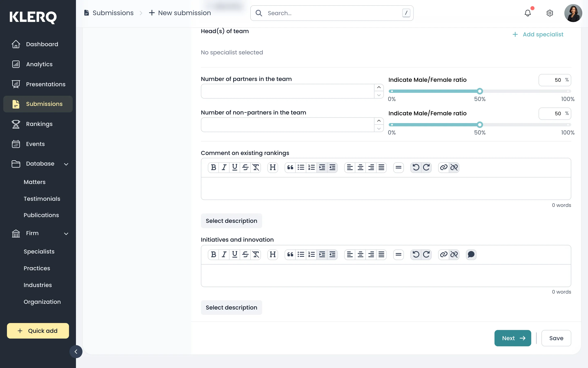
Task: Click the partners Male/Female ratio slider handle
Action: pos(480,91)
